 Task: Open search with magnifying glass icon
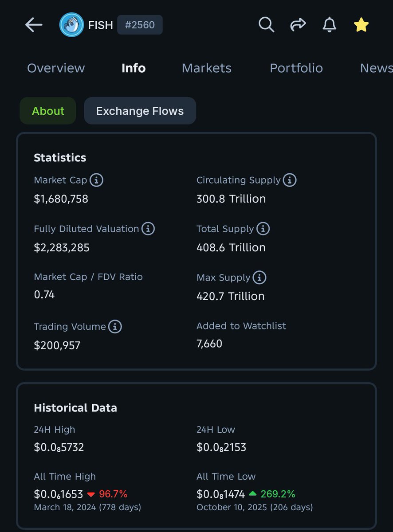pyautogui.click(x=266, y=25)
